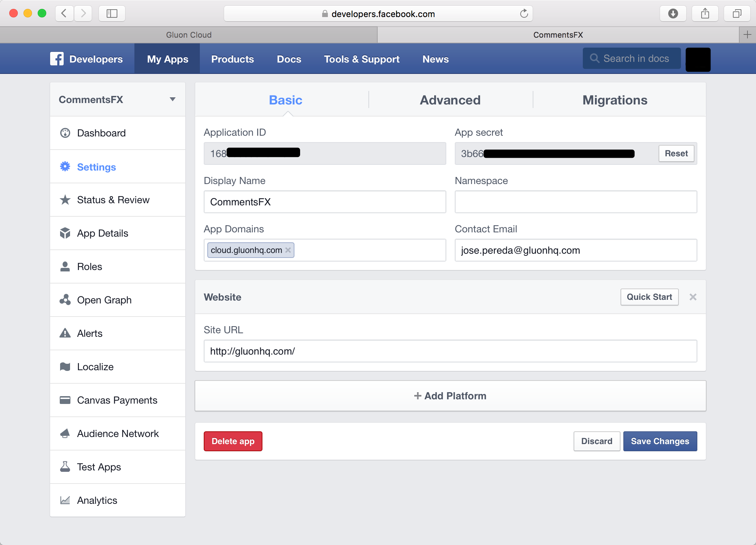The height and width of the screenshot is (545, 756).
Task: Toggle the Safari sidebar icon
Action: coord(112,14)
